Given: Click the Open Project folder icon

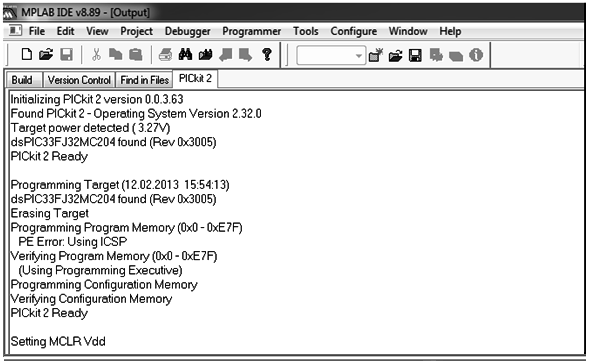Looking at the screenshot, I should pyautogui.click(x=396, y=56).
